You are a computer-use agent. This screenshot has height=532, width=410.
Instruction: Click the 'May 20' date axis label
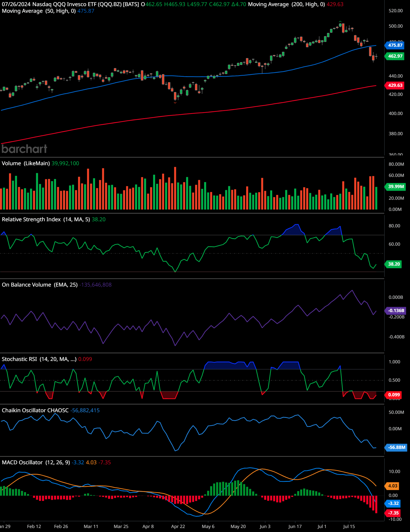[x=238, y=526]
